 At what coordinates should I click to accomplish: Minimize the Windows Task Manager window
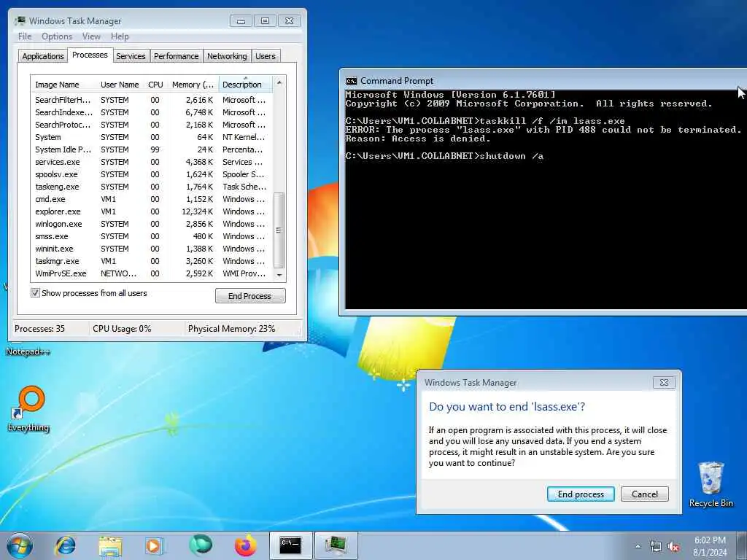tap(241, 21)
